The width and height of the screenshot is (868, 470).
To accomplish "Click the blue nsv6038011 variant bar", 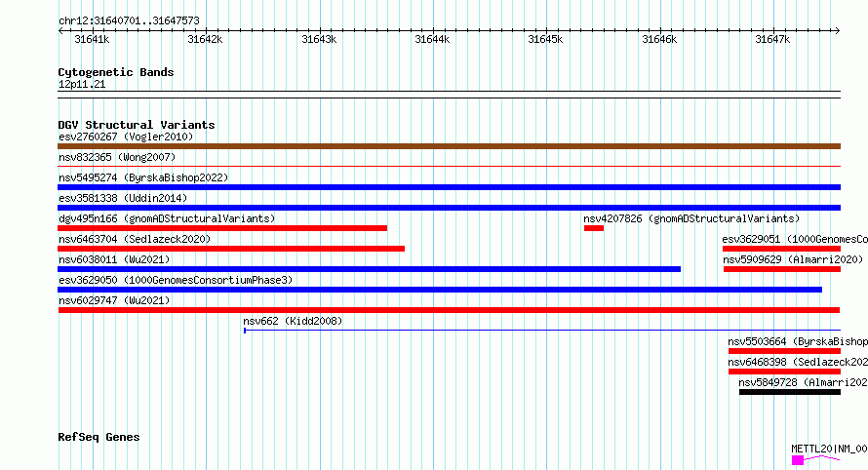I will (370, 269).
